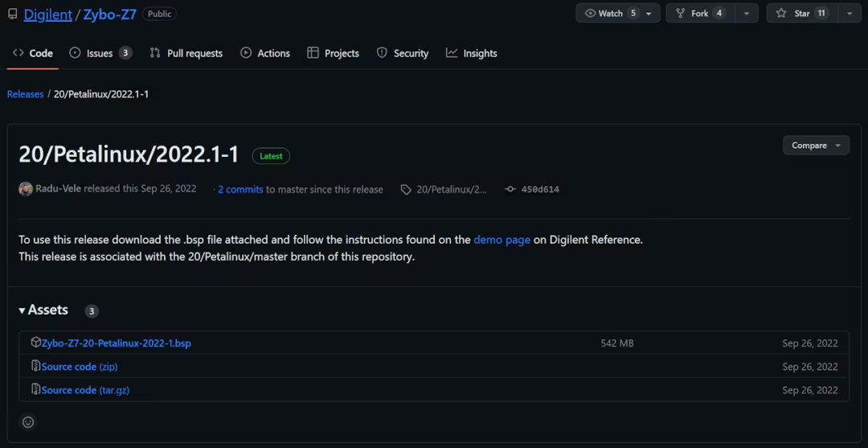Download Source code (tar.gz)
This screenshot has width=868, height=448.
pyautogui.click(x=85, y=390)
